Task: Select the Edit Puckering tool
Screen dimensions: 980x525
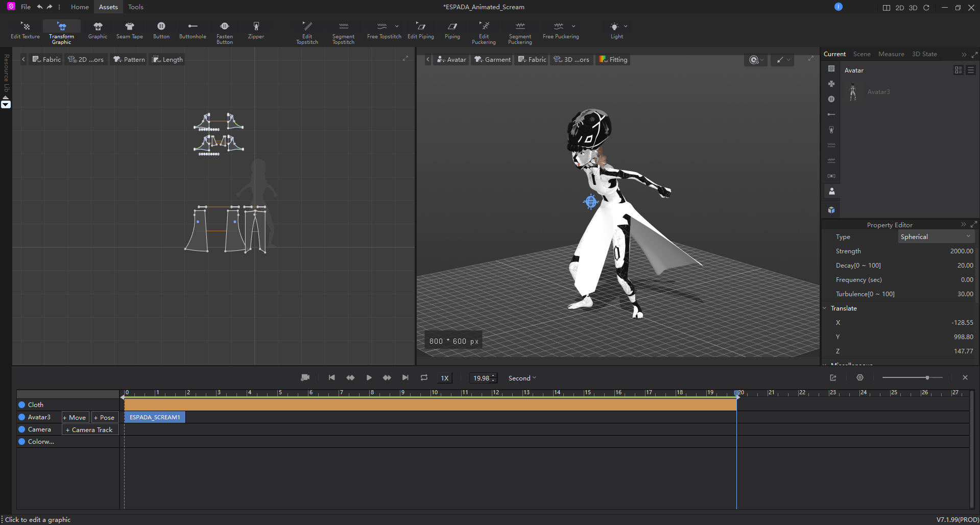Action: (x=484, y=33)
